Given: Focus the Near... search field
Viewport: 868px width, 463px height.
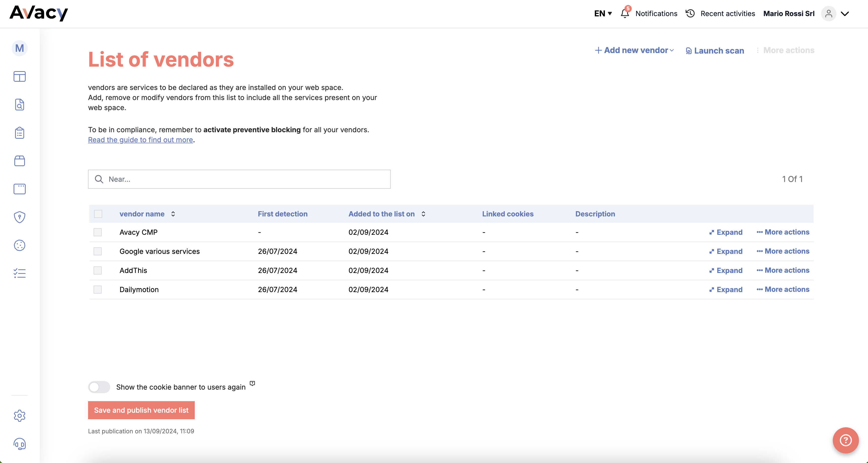Looking at the screenshot, I should tap(239, 179).
